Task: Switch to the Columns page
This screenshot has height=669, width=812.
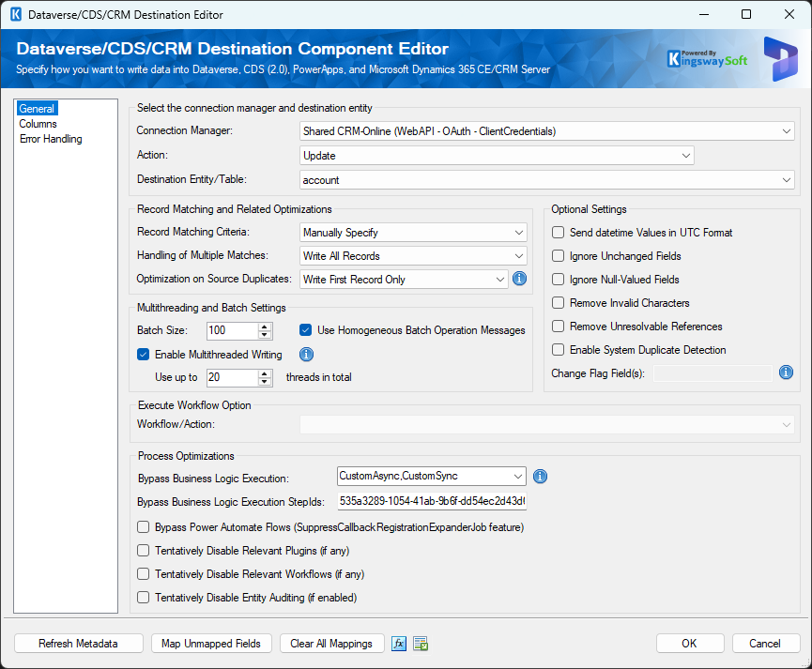Action: [38, 123]
